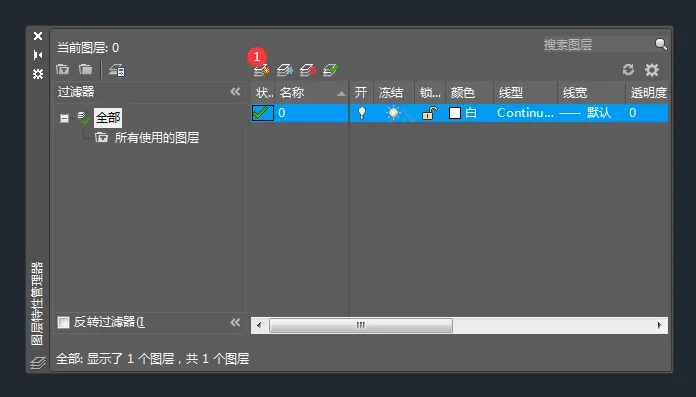Click the transparency value 0 of layer 0

(633, 113)
